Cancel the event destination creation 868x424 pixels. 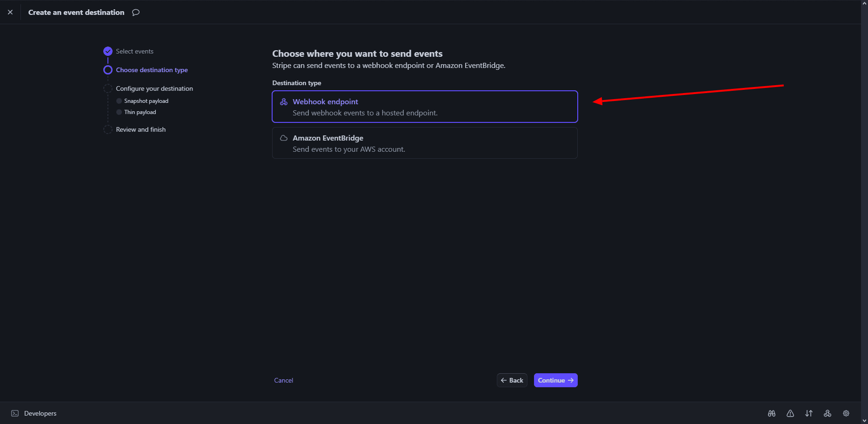click(283, 380)
